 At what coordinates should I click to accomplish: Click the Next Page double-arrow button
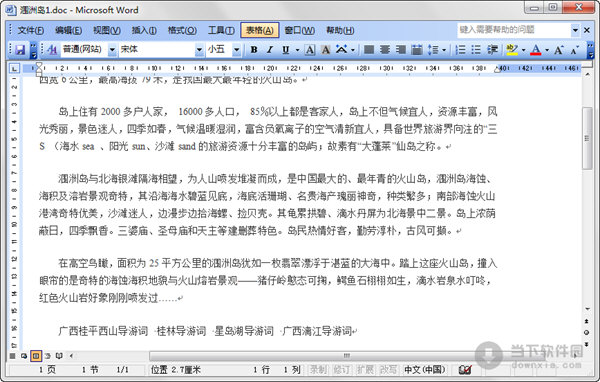pyautogui.click(x=587, y=344)
